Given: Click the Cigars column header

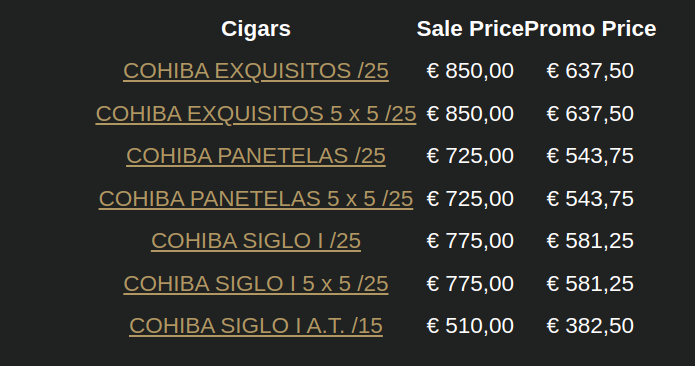Looking at the screenshot, I should pyautogui.click(x=256, y=29).
